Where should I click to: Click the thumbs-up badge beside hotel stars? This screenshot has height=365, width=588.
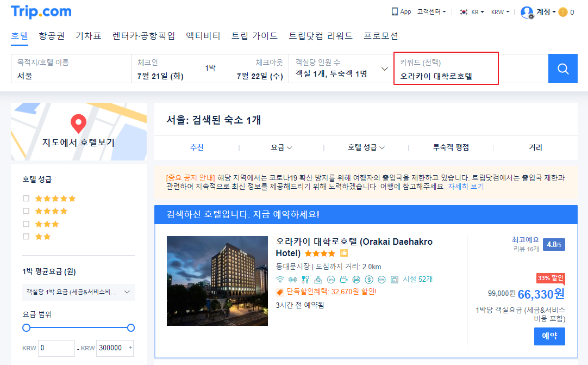tap(344, 253)
